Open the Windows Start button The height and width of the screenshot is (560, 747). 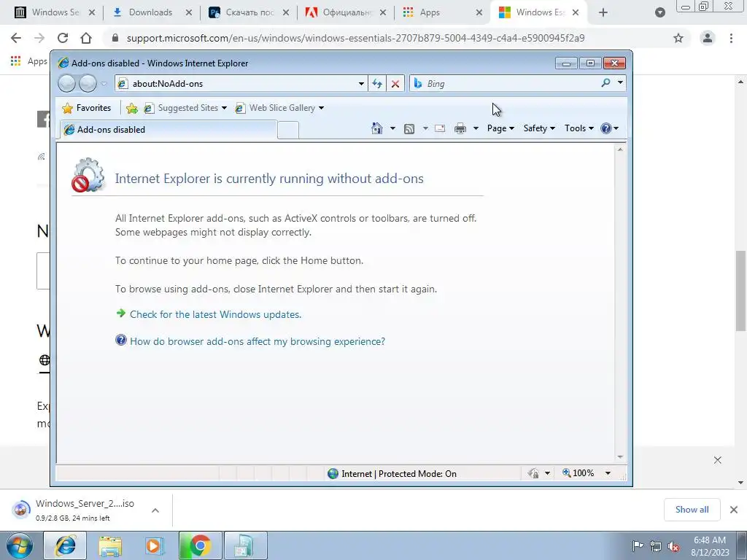pos(20,545)
